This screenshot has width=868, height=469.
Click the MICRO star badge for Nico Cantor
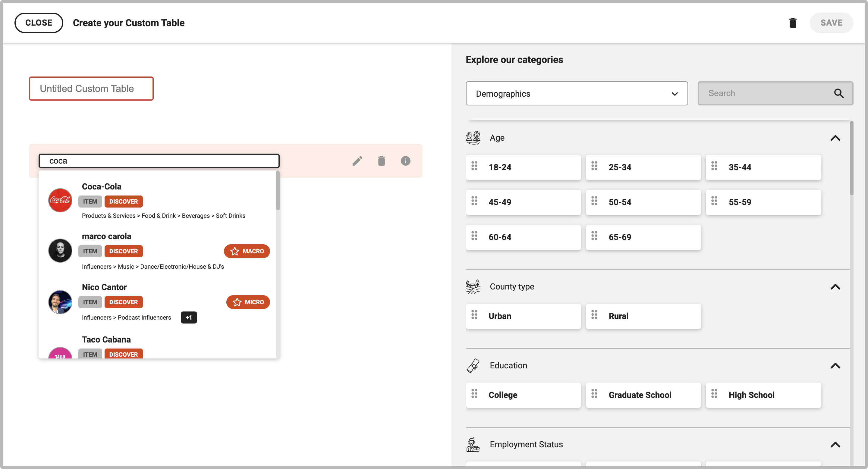pos(248,302)
